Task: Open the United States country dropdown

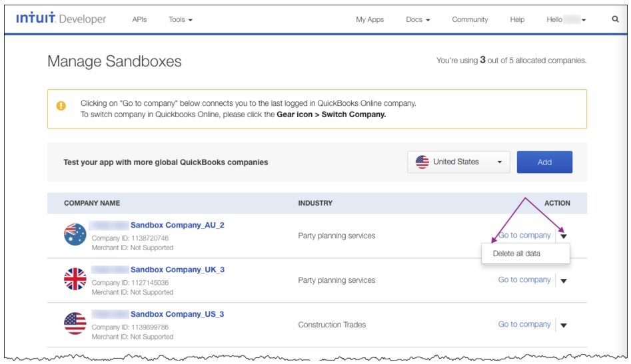Action: [458, 162]
